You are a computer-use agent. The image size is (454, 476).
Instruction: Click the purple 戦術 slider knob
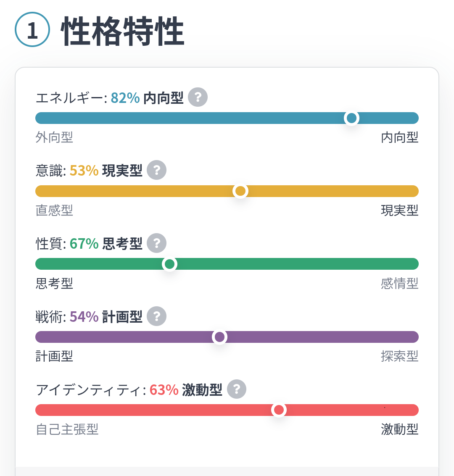pos(219,337)
